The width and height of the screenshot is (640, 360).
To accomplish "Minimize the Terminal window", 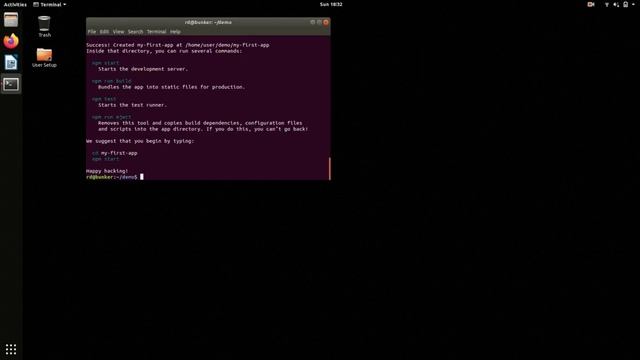I will pyautogui.click(x=313, y=22).
